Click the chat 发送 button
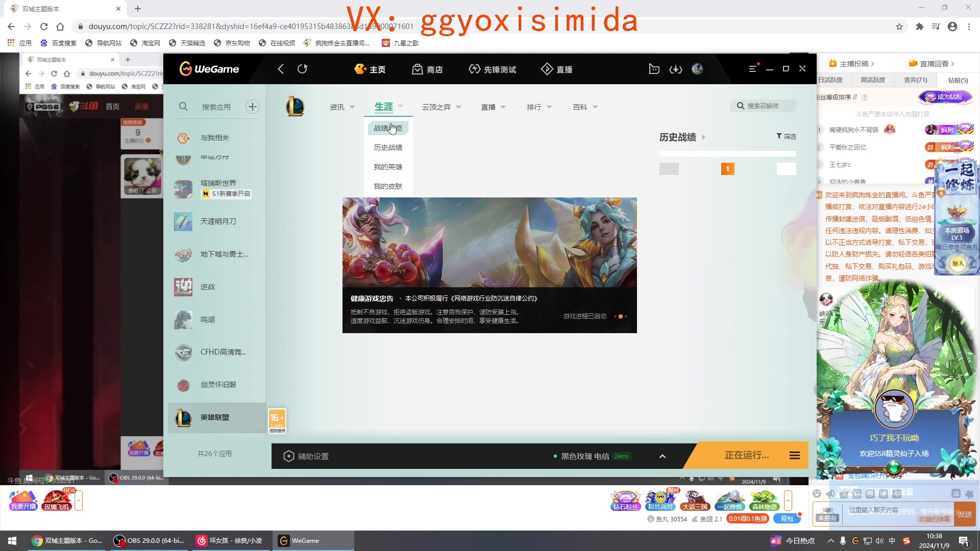The width and height of the screenshot is (980, 551). [x=964, y=514]
